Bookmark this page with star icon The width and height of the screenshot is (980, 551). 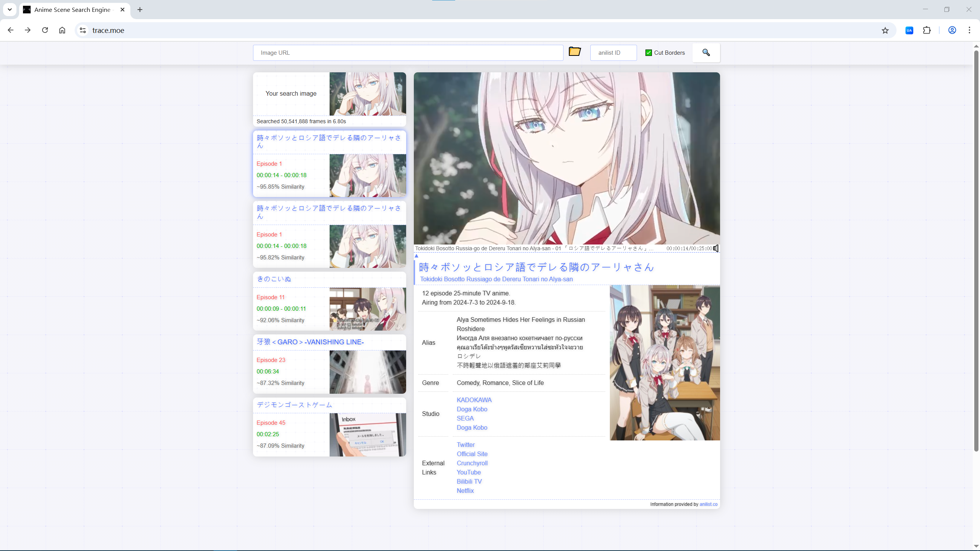(885, 30)
